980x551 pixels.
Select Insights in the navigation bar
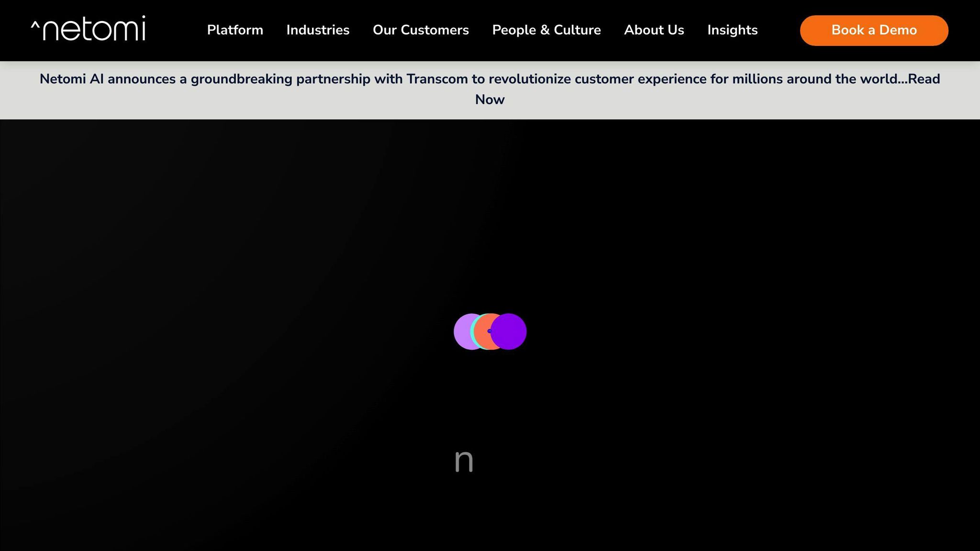tap(732, 30)
